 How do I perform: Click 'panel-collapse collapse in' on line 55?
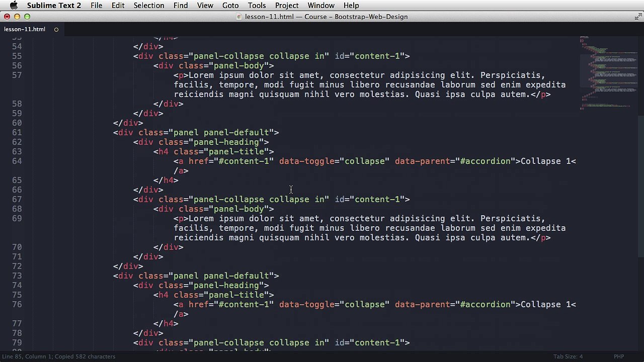click(x=259, y=56)
